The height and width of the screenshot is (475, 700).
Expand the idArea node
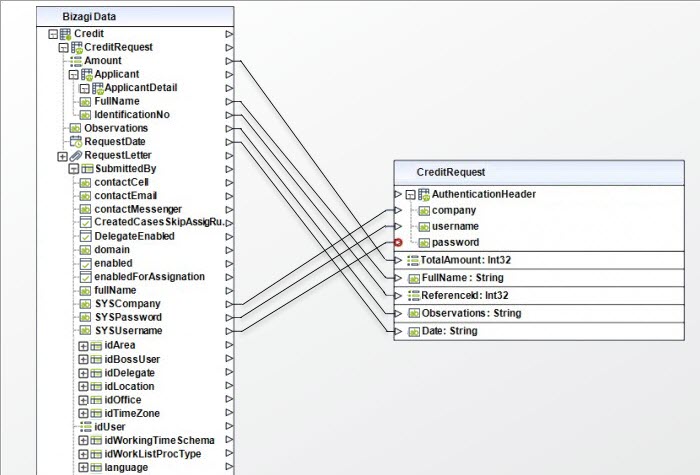click(x=83, y=346)
